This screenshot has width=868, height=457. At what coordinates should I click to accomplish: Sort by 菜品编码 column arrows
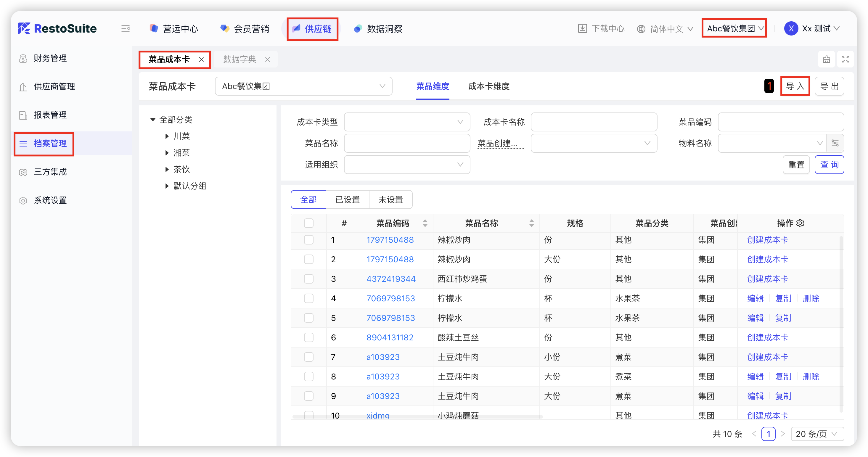pos(425,223)
